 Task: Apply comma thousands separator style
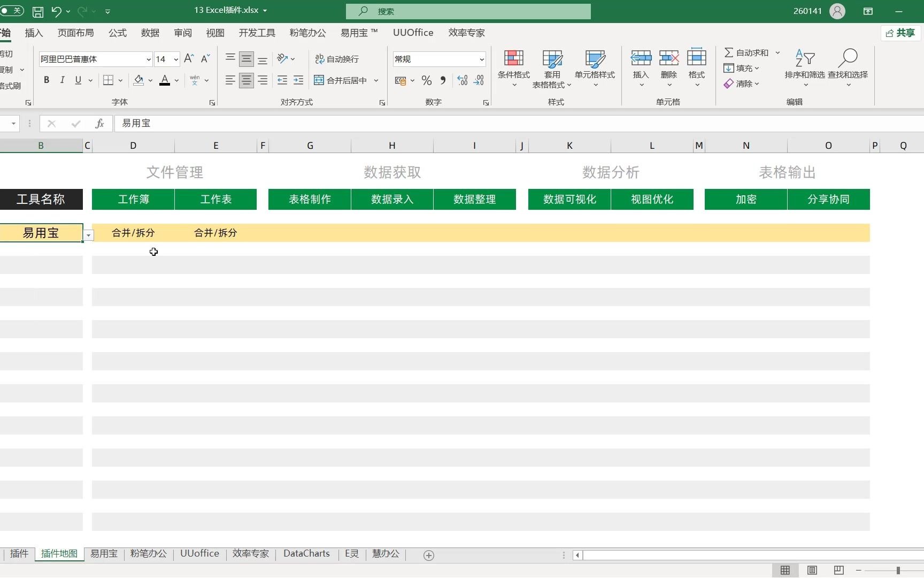(x=443, y=80)
